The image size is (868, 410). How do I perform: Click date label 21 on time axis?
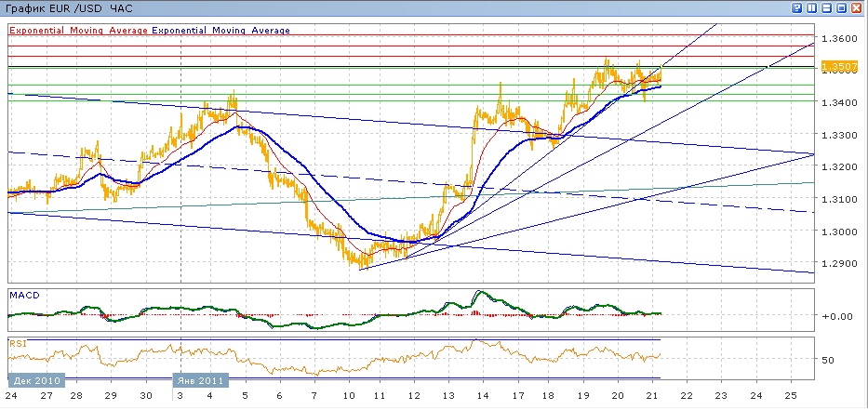tap(652, 397)
